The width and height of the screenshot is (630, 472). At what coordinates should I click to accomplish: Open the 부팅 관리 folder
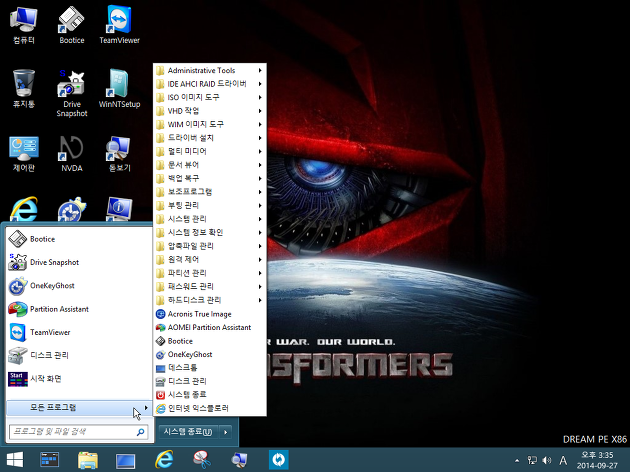pyautogui.click(x=210, y=206)
